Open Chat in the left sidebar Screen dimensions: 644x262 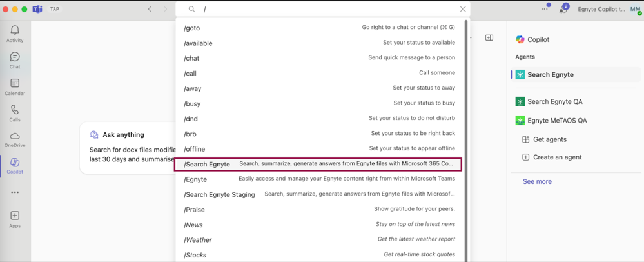click(15, 60)
